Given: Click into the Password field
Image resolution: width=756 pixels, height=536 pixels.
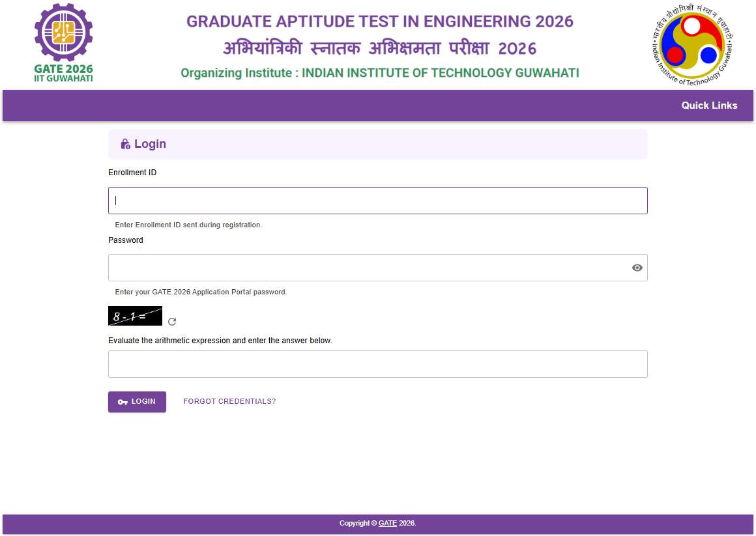Looking at the screenshot, I should coord(368,268).
